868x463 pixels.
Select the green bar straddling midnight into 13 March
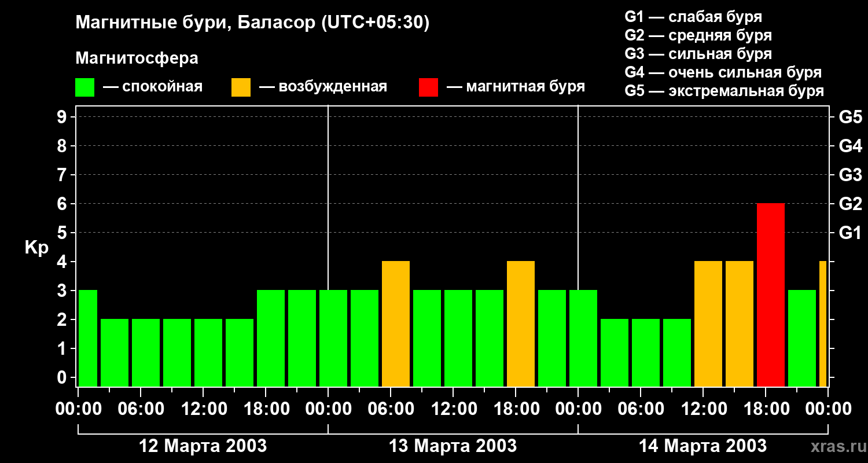333,339
